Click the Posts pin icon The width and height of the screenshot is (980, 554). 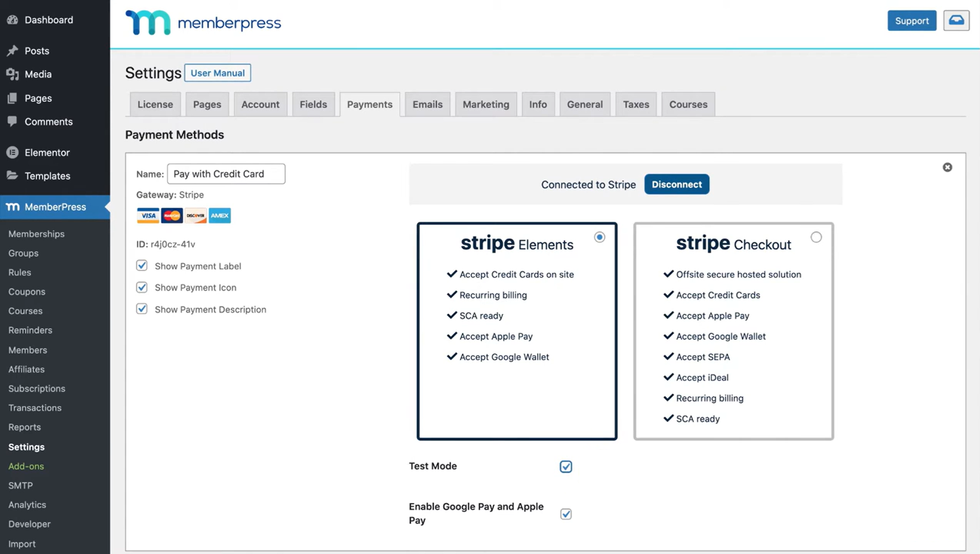12,51
